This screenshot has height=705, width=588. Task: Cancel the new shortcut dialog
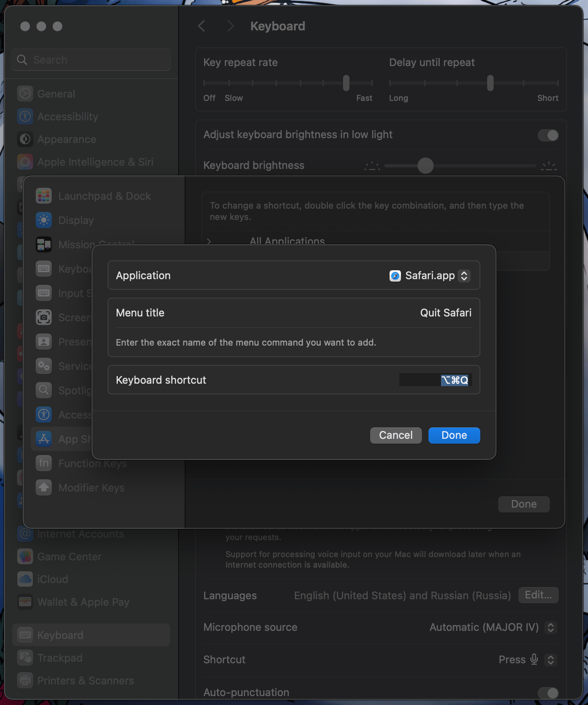[396, 436]
